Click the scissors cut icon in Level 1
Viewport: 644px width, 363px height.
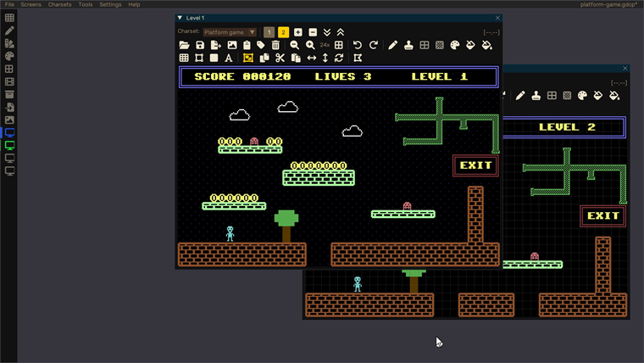(x=280, y=58)
